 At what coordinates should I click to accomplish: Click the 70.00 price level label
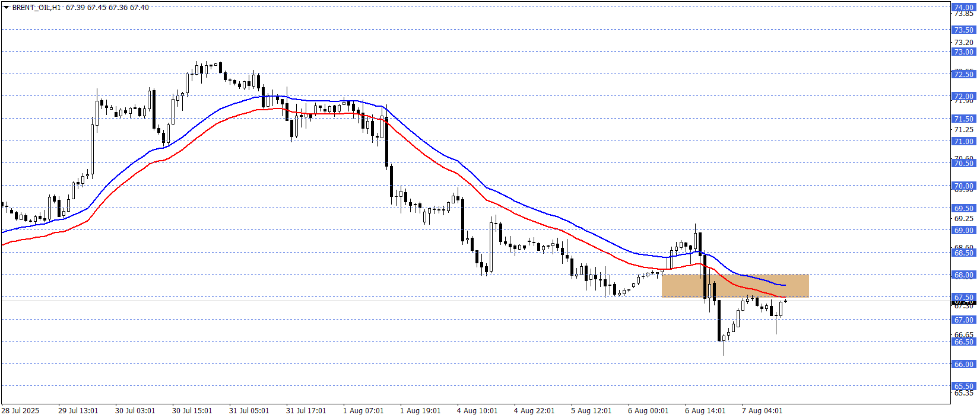(x=963, y=186)
